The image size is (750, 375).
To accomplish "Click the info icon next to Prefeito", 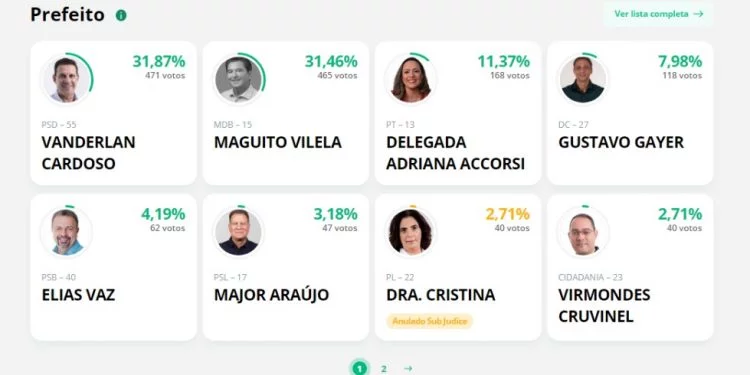I will [121, 15].
